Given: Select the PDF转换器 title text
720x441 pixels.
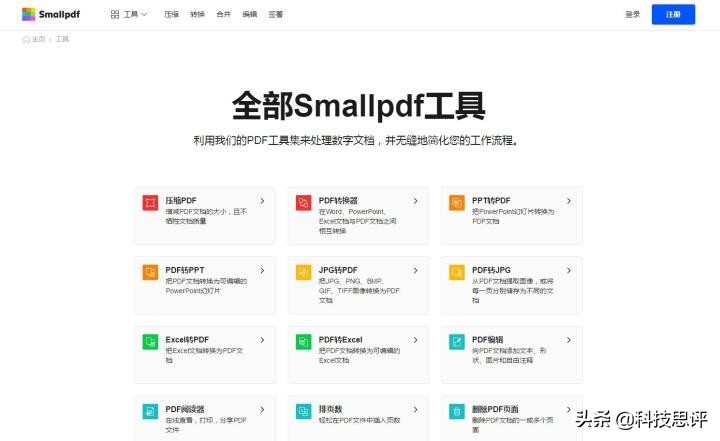Looking at the screenshot, I should (x=338, y=201).
